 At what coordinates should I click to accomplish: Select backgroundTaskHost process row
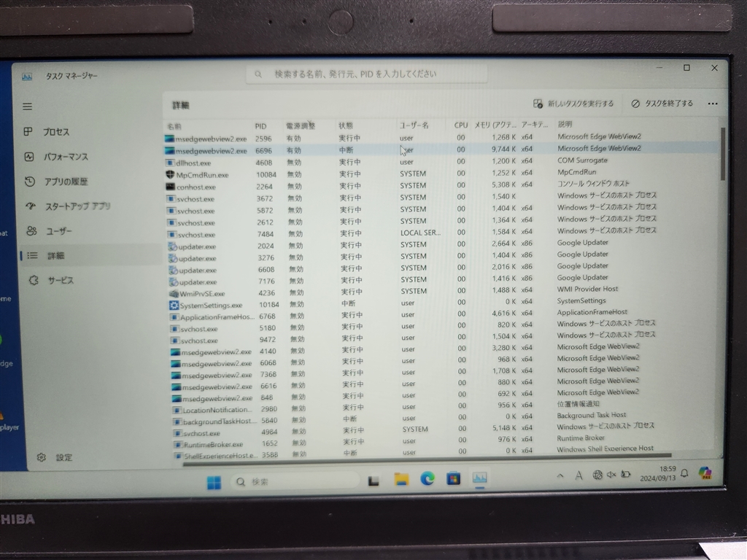pyautogui.click(x=441, y=419)
